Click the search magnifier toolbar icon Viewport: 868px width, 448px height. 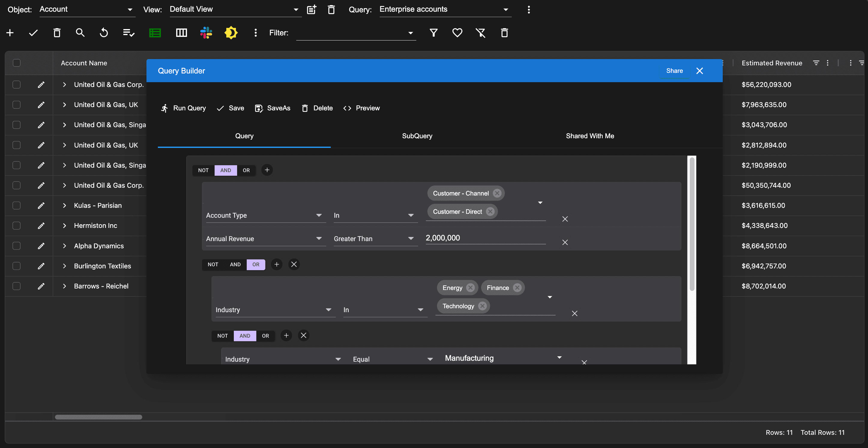point(80,33)
